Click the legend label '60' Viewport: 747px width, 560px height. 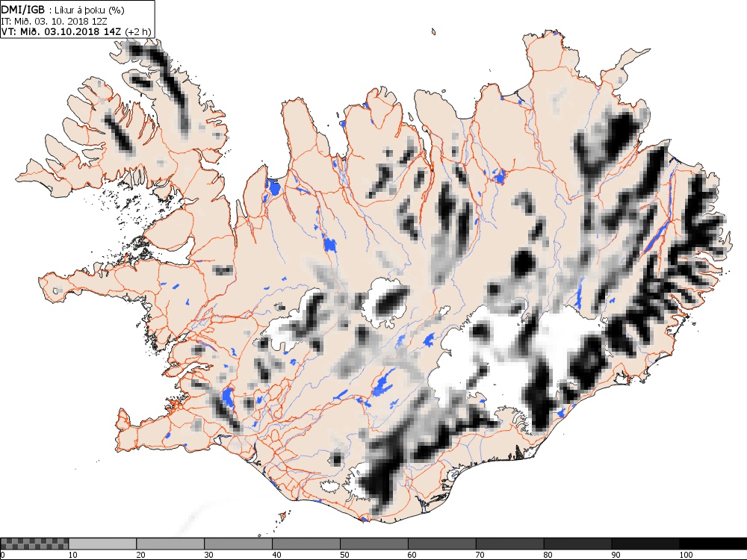pyautogui.click(x=412, y=555)
